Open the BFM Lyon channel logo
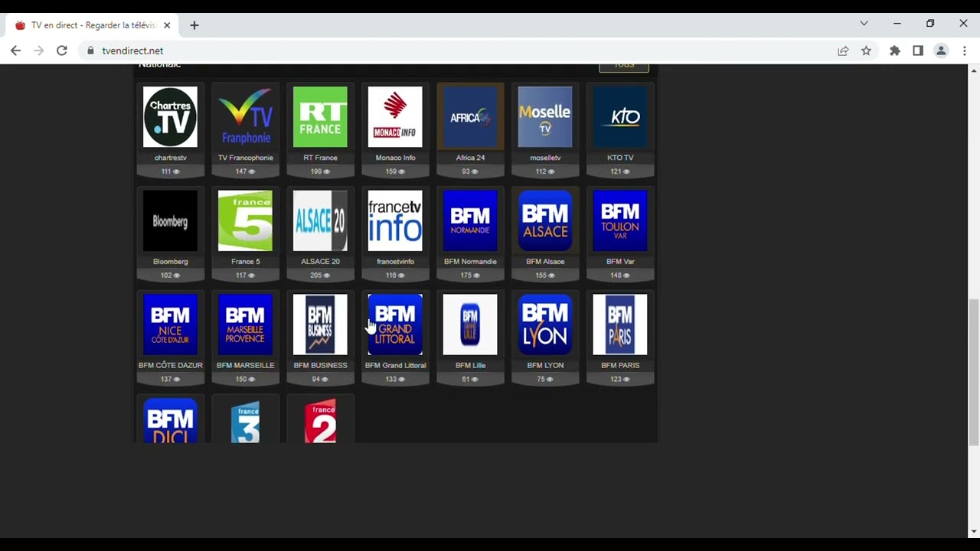The height and width of the screenshot is (551, 980). pos(545,324)
